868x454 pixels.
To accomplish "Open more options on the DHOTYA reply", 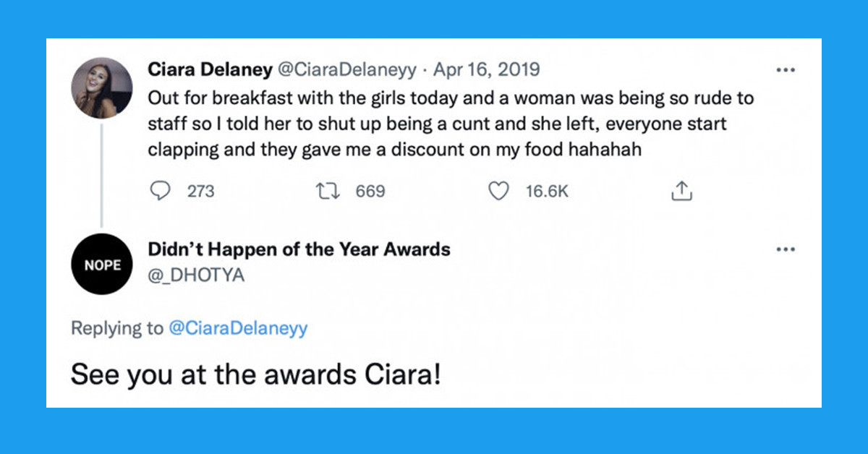I will tap(786, 249).
